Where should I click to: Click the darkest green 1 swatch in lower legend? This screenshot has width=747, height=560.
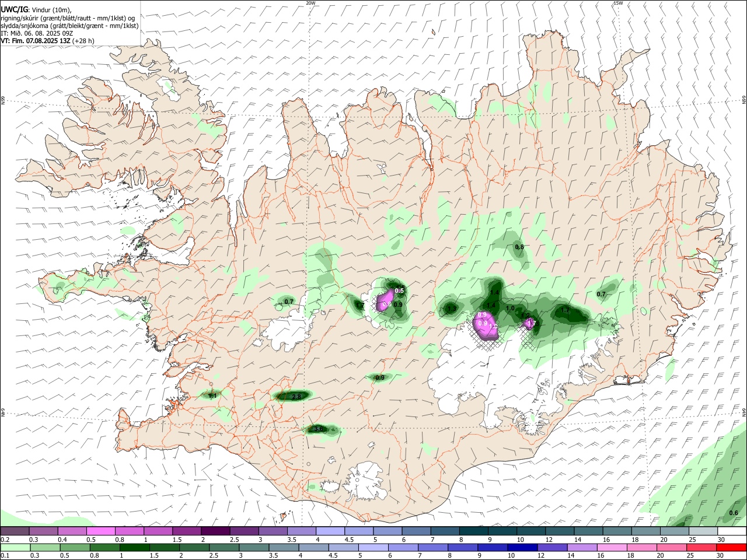click(135, 547)
